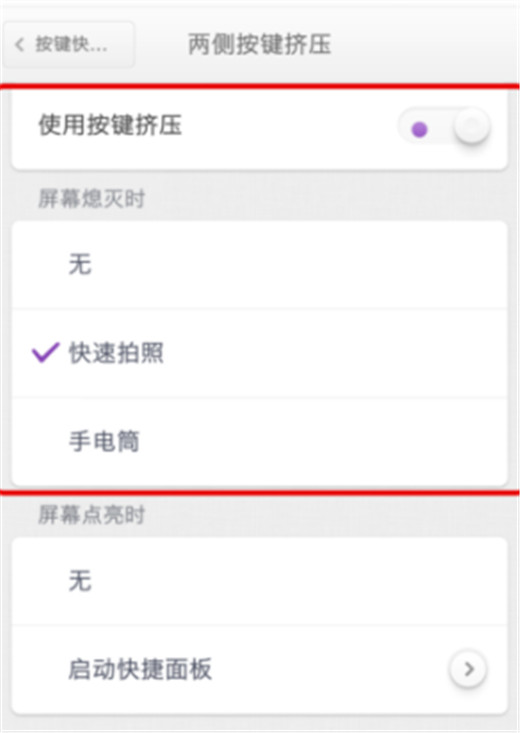Viewport: 520px width, 733px height.
Task: Click the back chevron arrow icon
Action: tap(20, 45)
